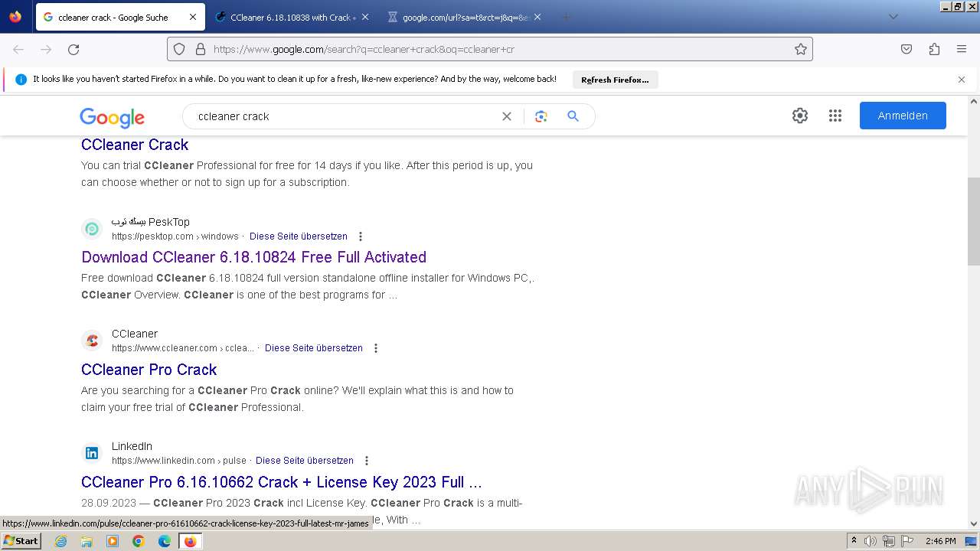Reload the page with the refresh icon
Viewport: 980px width, 551px height.
73,49
